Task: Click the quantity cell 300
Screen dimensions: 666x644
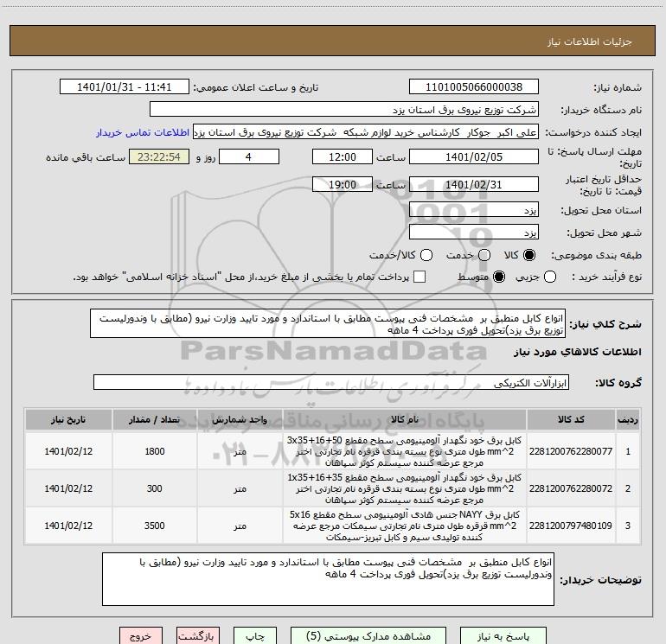Action: point(154,488)
